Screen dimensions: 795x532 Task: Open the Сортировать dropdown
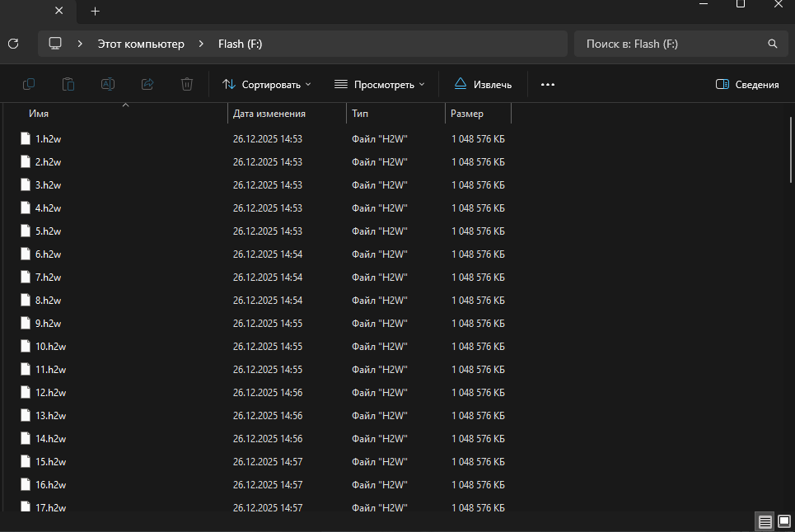click(x=267, y=85)
